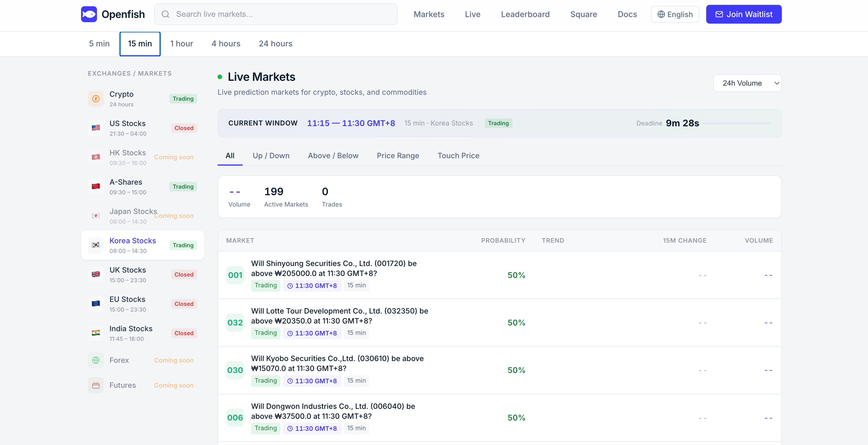Click the US flag icon

coord(96,128)
